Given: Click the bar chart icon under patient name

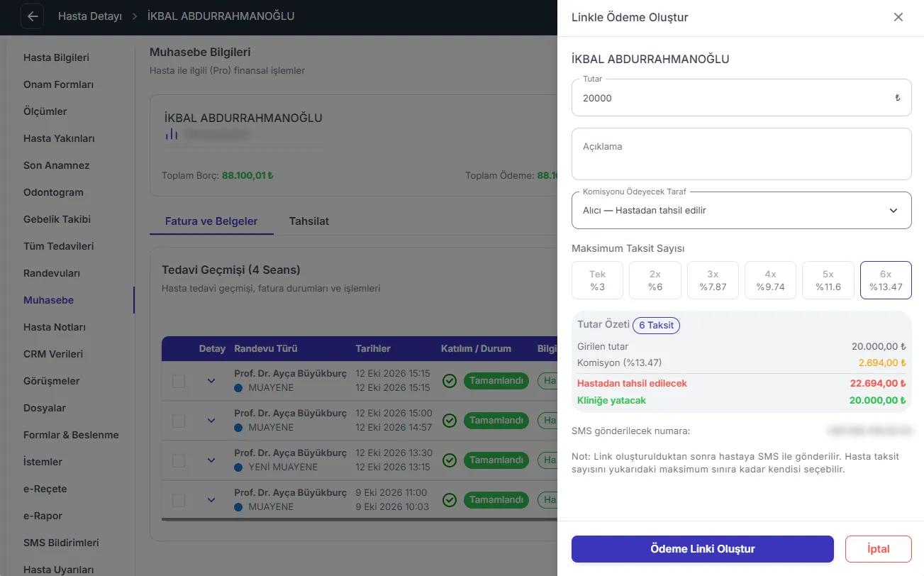Looking at the screenshot, I should tap(171, 133).
